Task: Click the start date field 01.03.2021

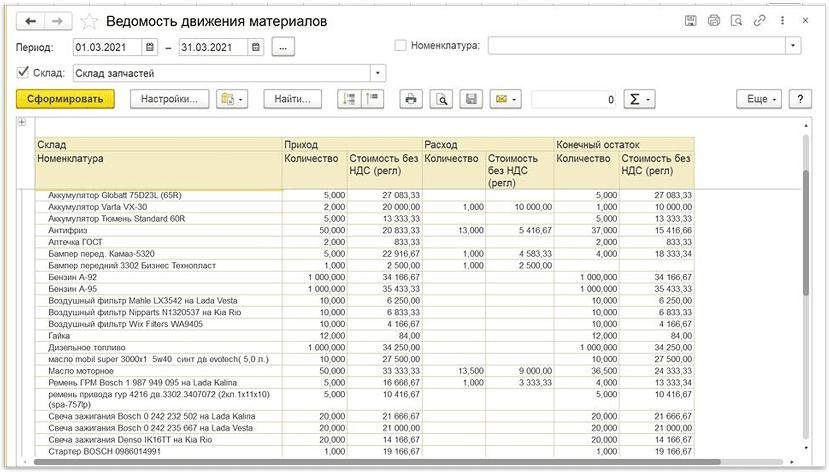Action: (107, 47)
